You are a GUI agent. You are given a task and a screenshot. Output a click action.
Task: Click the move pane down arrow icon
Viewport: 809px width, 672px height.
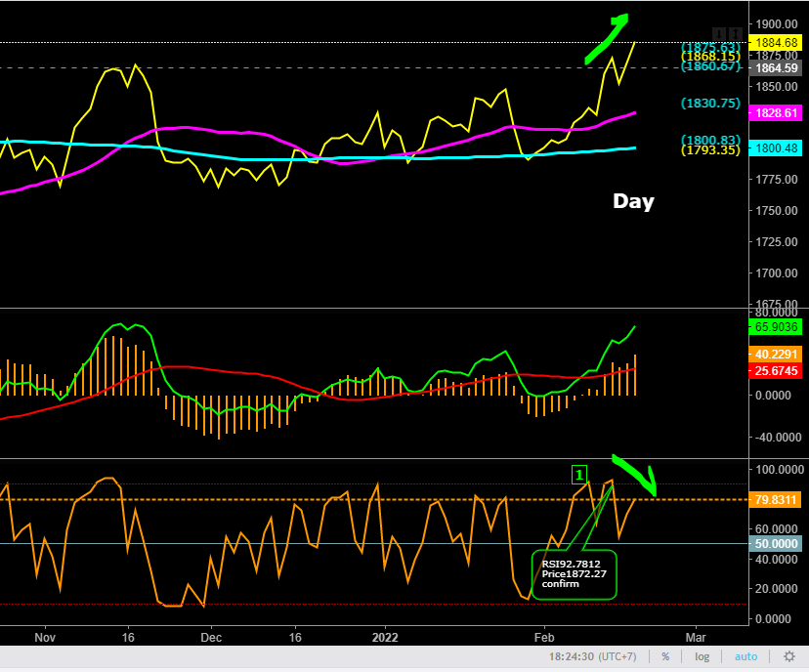coord(719,34)
